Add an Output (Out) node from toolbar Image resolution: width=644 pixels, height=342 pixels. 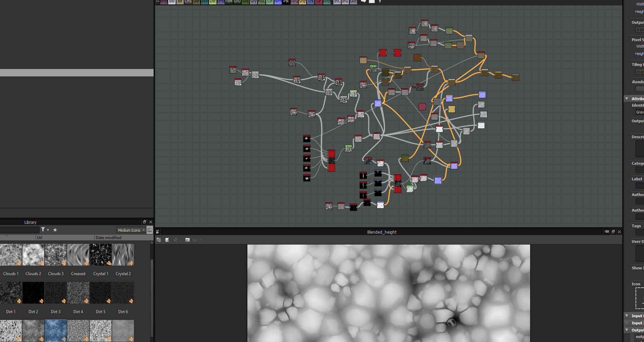353,2
